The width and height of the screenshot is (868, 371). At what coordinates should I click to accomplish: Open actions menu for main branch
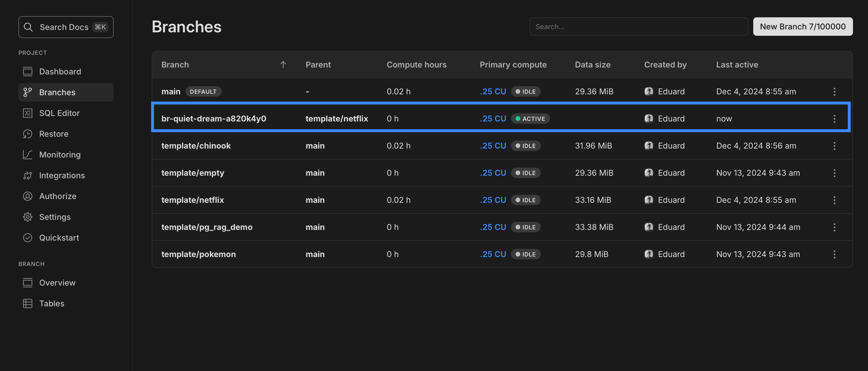(x=834, y=92)
